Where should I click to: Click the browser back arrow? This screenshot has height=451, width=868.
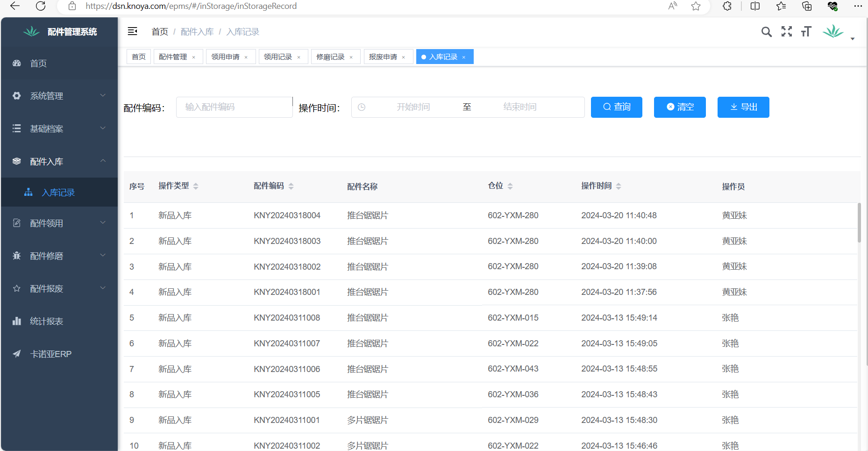15,6
